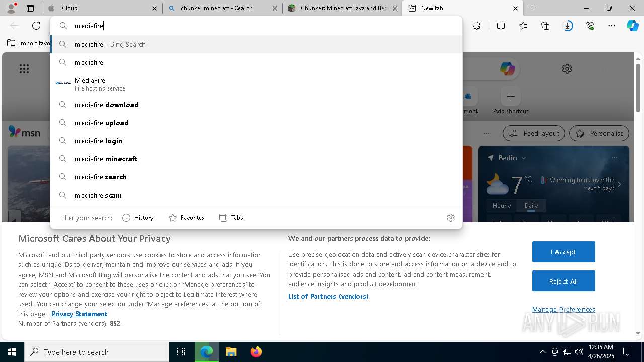Select Hourly weather tab

pyautogui.click(x=502, y=205)
